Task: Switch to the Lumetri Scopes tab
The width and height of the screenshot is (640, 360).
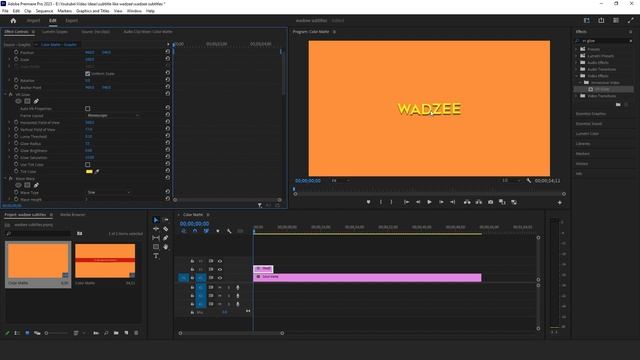Action: 55,31
